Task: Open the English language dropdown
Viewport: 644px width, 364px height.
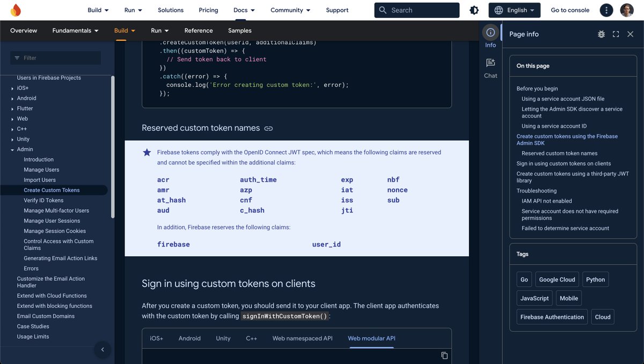Action: pyautogui.click(x=514, y=10)
